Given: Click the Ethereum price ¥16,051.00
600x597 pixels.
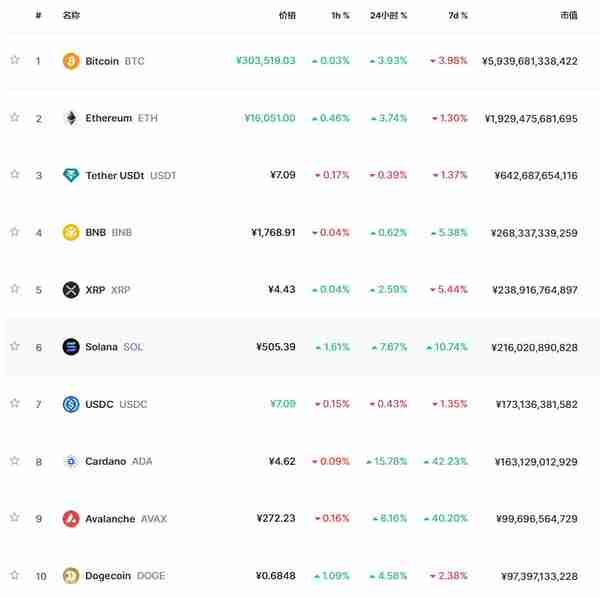Looking at the screenshot, I should click(x=270, y=118).
